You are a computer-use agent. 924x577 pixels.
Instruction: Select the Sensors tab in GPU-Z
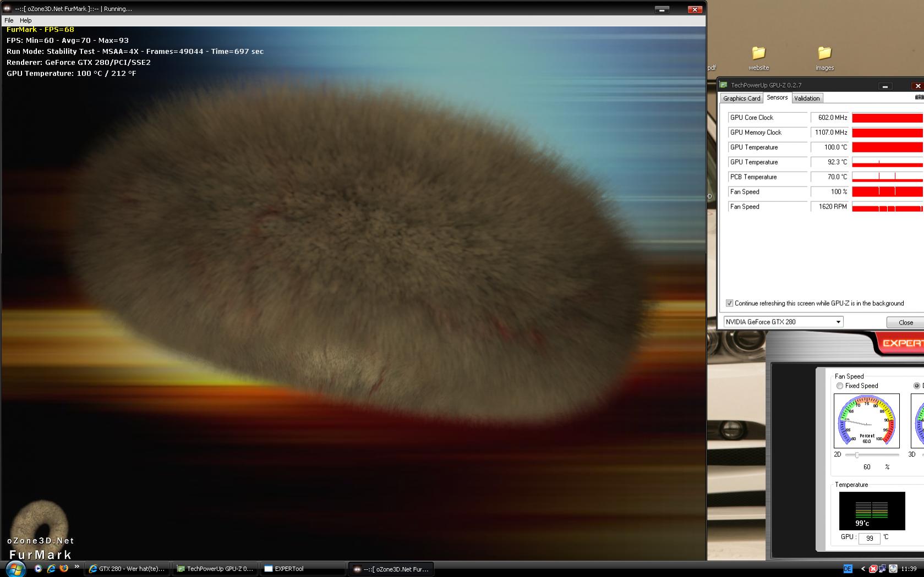777,97
